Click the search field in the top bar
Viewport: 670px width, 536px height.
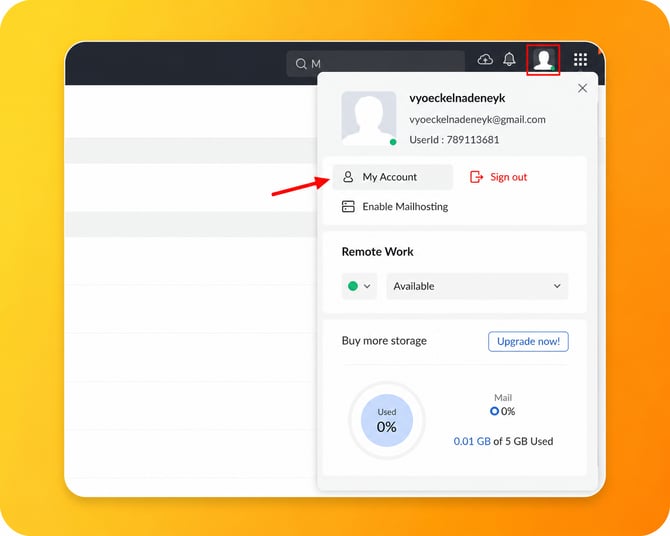[x=376, y=64]
